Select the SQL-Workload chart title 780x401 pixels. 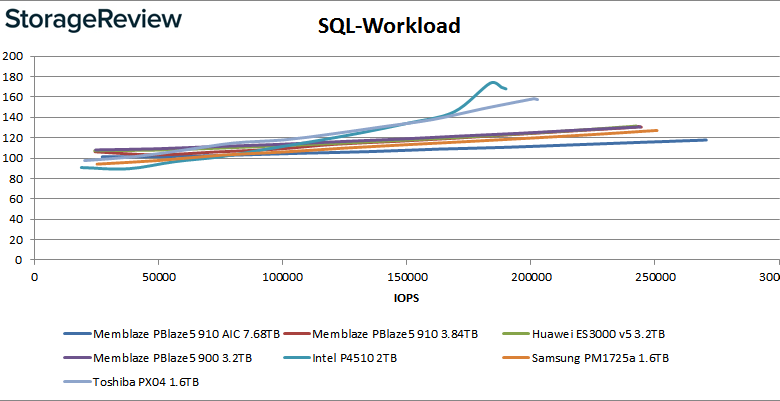(x=389, y=26)
